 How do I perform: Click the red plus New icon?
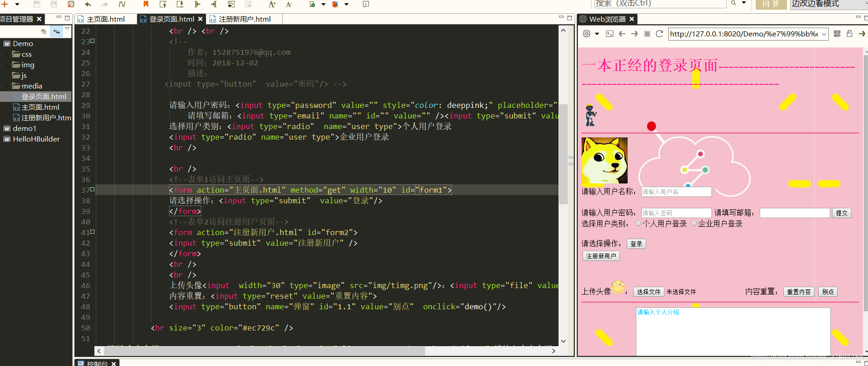[x=5, y=4]
